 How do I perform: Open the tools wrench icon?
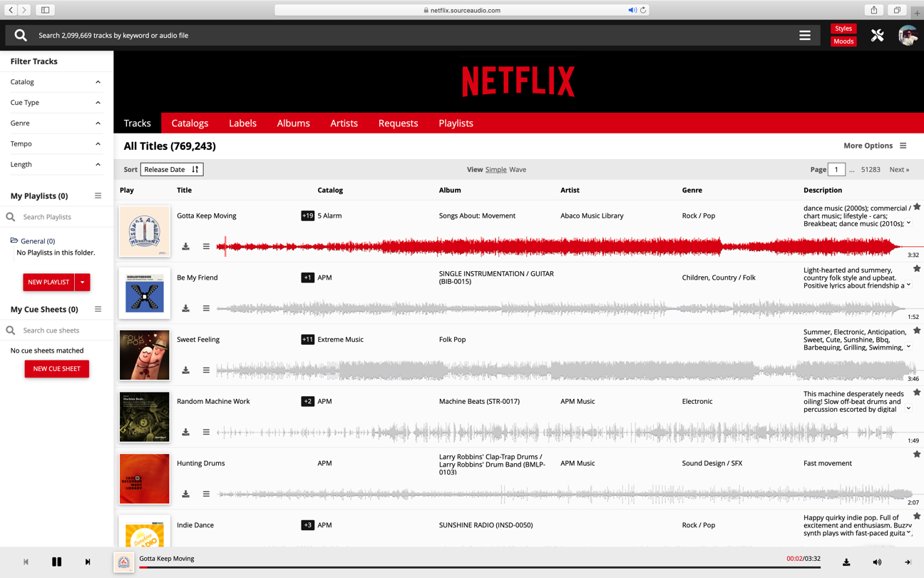click(x=877, y=35)
